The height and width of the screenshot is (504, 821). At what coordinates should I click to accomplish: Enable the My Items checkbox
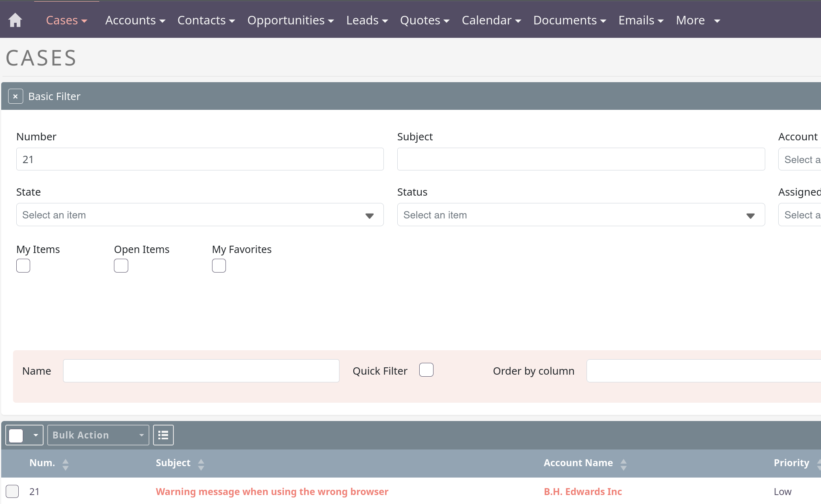pos(23,266)
